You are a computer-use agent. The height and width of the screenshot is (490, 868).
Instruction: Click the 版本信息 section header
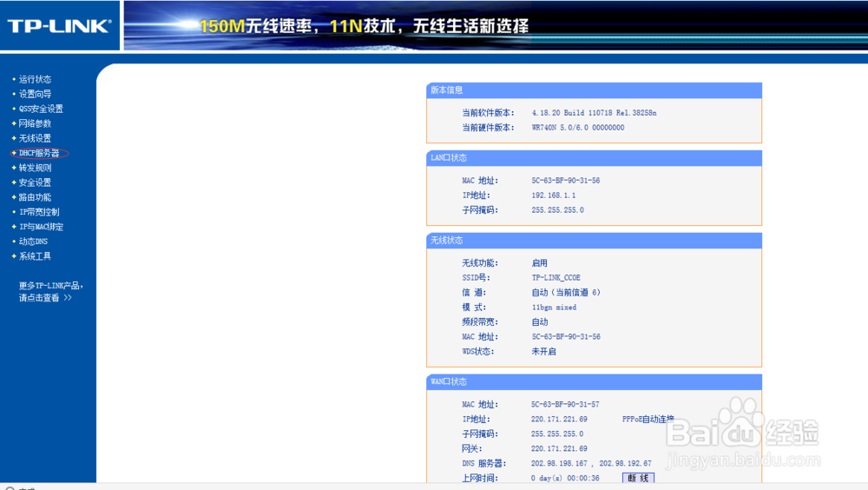[x=594, y=90]
